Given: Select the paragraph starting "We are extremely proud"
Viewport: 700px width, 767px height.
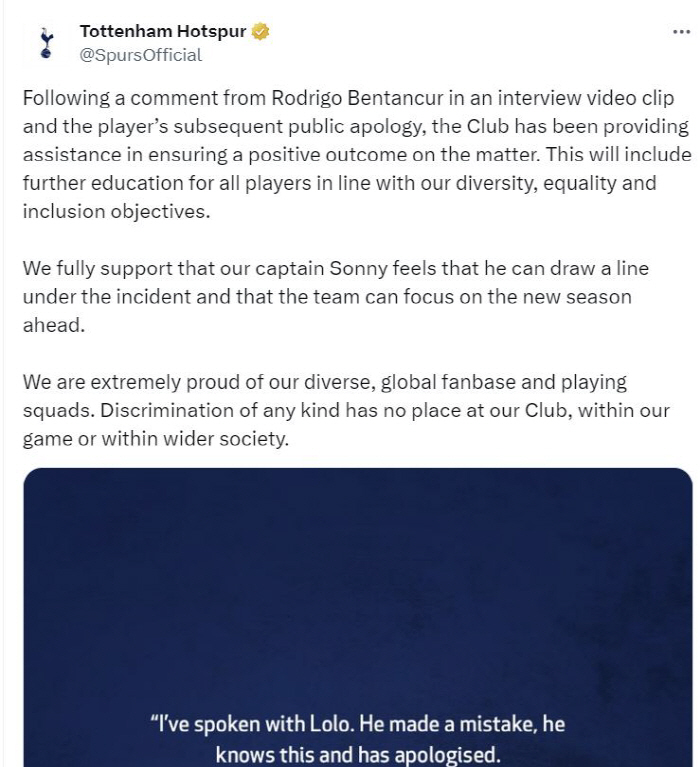Looking at the screenshot, I should pyautogui.click(x=346, y=410).
